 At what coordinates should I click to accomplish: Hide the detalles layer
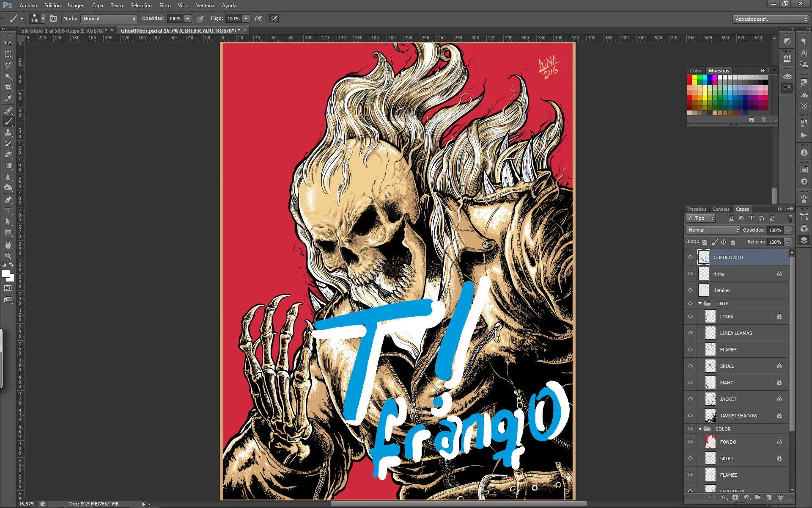point(690,290)
